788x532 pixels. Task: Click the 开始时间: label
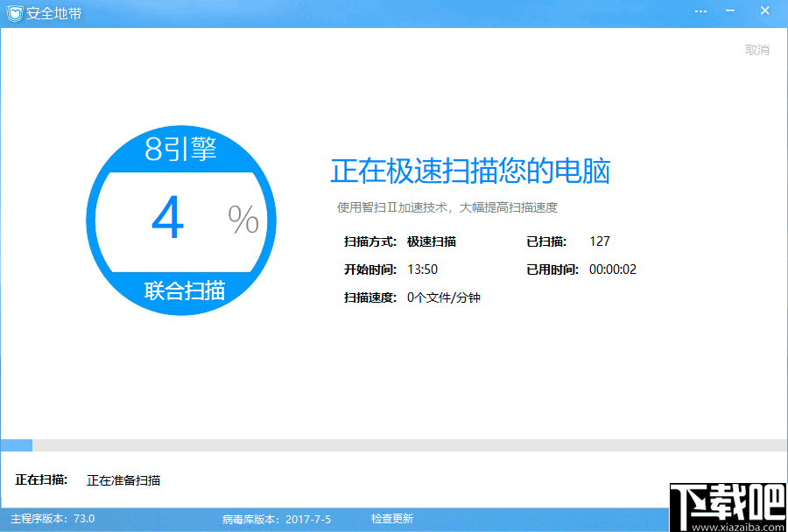pyautogui.click(x=370, y=269)
